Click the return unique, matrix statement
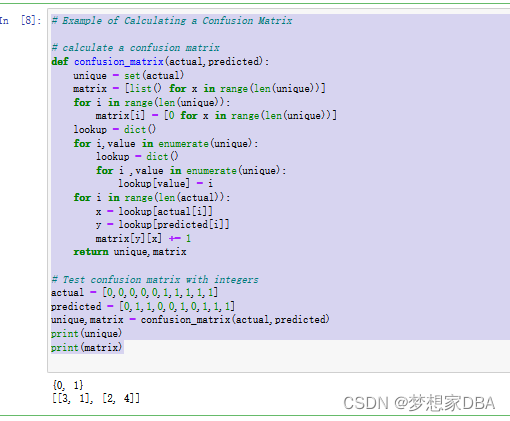This screenshot has width=510, height=421. [130, 252]
